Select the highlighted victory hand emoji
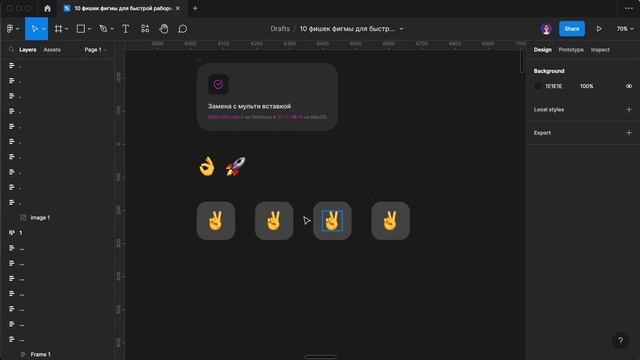The image size is (640, 360). click(332, 221)
